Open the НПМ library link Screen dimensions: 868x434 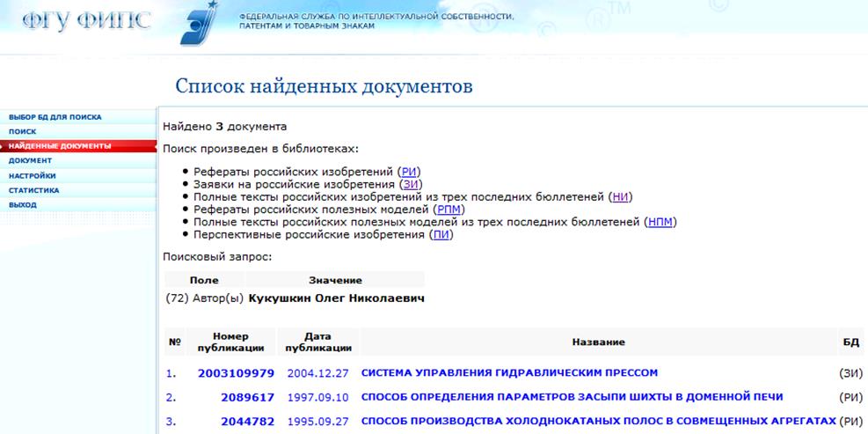coord(660,222)
